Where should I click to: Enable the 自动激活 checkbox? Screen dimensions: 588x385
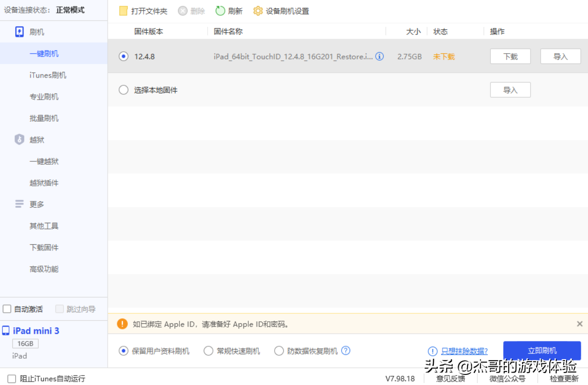[x=7, y=309]
